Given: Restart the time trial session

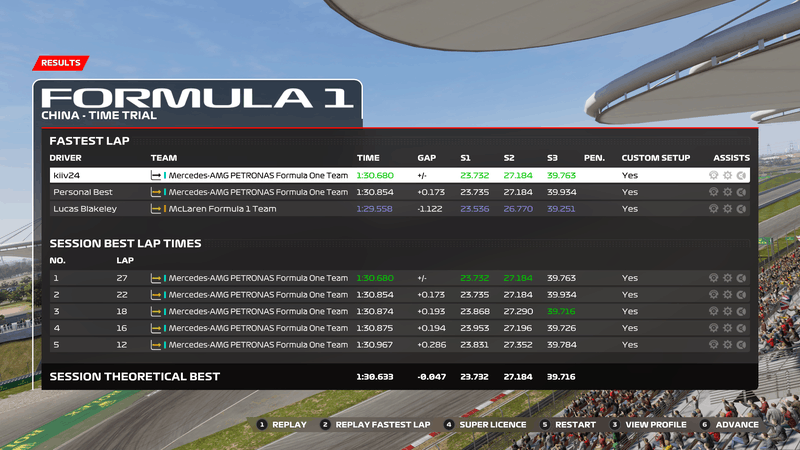Looking at the screenshot, I should click(x=568, y=424).
